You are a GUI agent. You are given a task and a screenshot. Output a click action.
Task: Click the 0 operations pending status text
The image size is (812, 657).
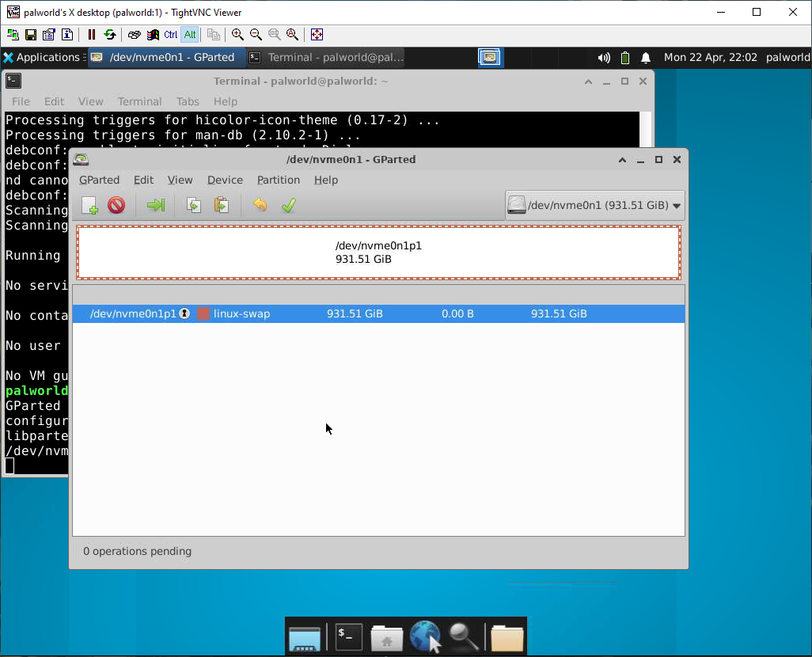point(137,551)
